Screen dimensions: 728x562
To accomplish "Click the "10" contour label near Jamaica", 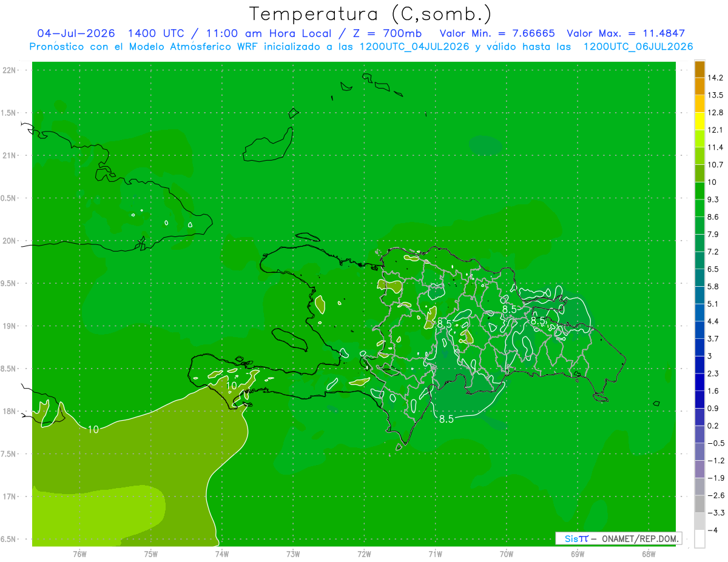I will tap(93, 429).
